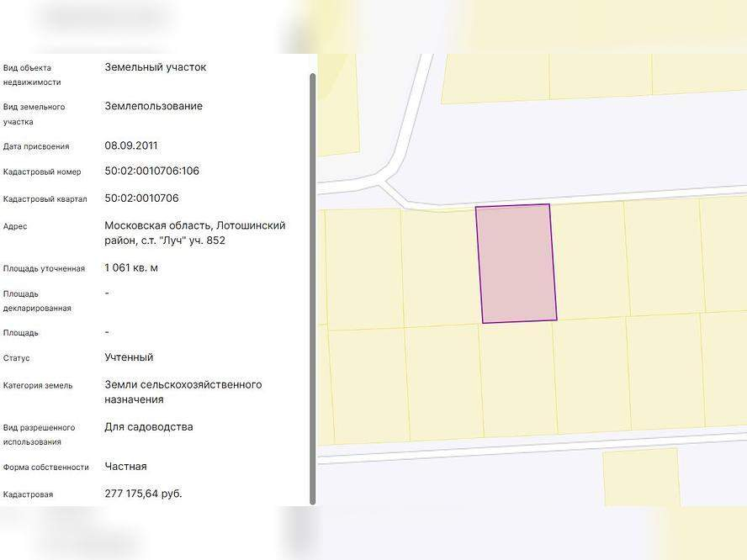Click the permitted use value "Для садоводства"
747x560 pixels.
click(x=148, y=427)
